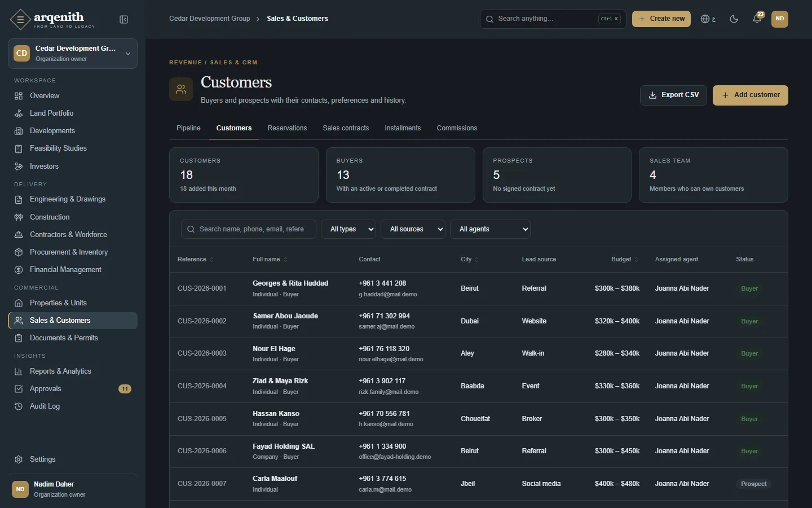
Task: Switch to the Installments tab
Action: tap(403, 128)
